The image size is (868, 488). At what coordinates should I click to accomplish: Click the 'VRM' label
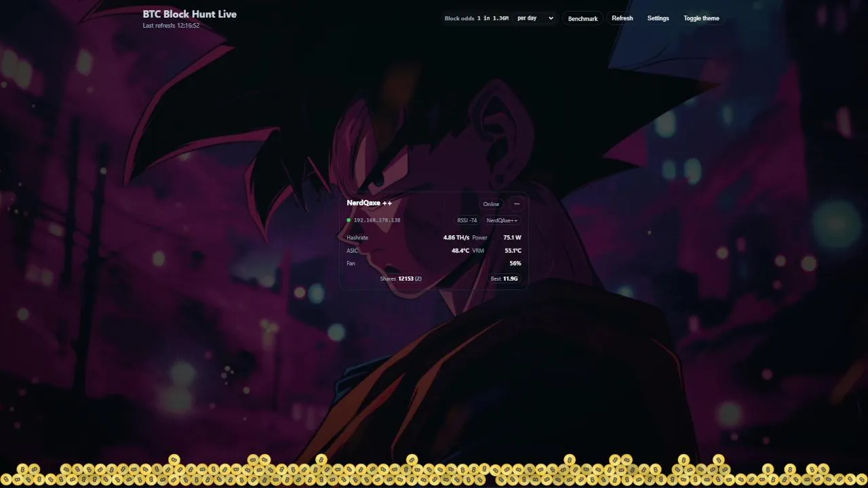pos(478,251)
